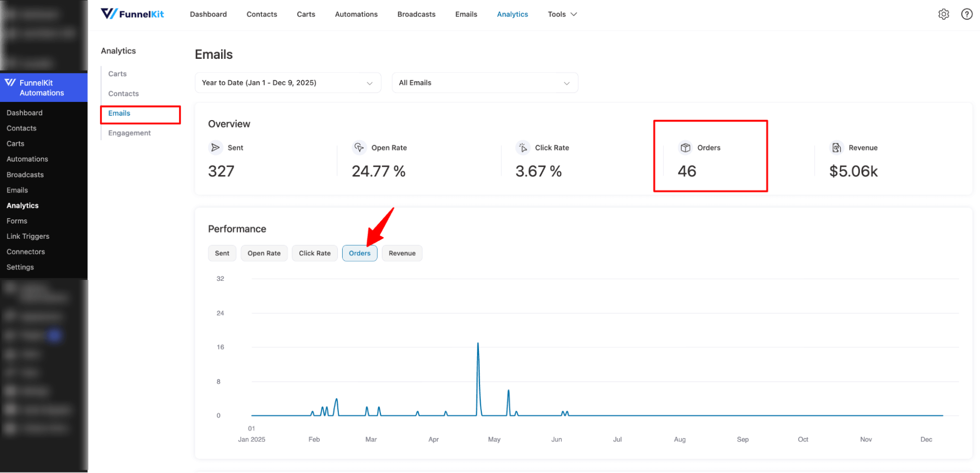Click the April peak on Orders chart

click(x=478, y=344)
